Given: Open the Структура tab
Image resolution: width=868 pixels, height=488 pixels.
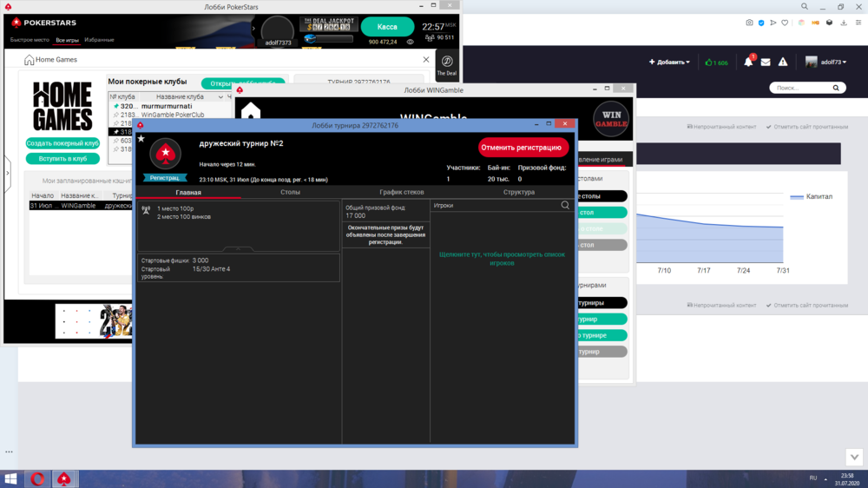Looking at the screenshot, I should click(518, 192).
